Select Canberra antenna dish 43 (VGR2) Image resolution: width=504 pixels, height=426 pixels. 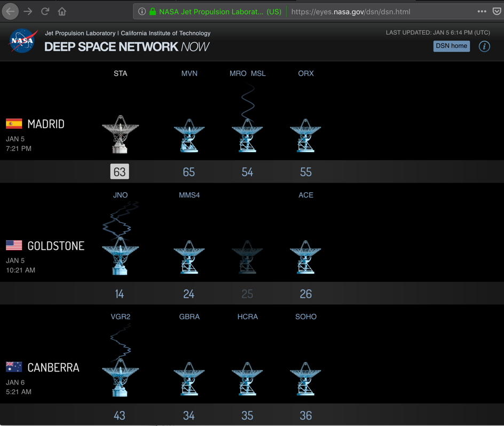120,377
